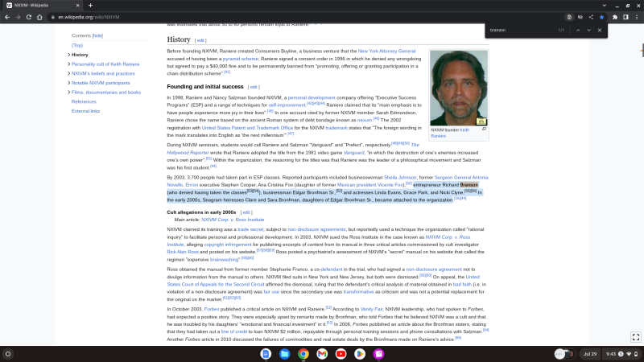Viewport: 644px width, 362px height.
Task: Open pyramid scheme link
Action: [x=240, y=59]
